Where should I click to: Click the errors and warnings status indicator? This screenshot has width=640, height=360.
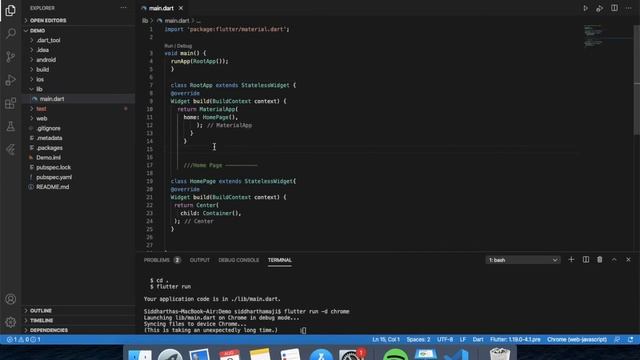[24, 339]
